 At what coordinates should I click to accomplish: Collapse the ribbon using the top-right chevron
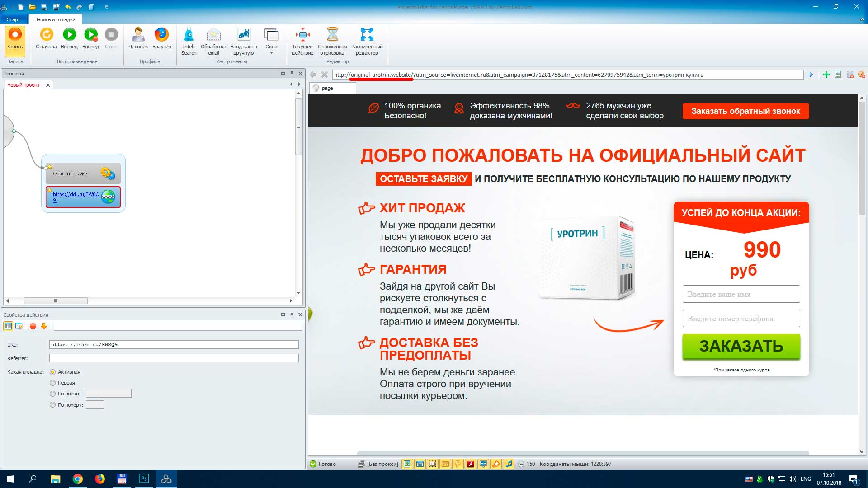[x=862, y=19]
